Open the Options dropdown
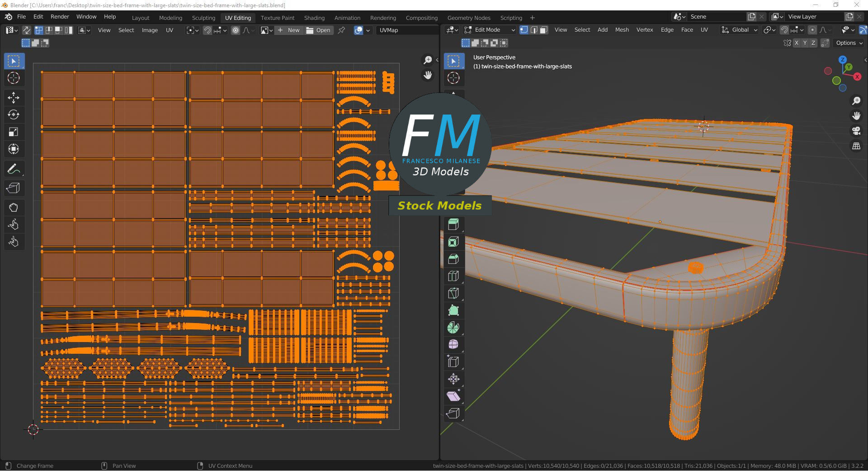The image size is (868, 471). pyautogui.click(x=849, y=43)
